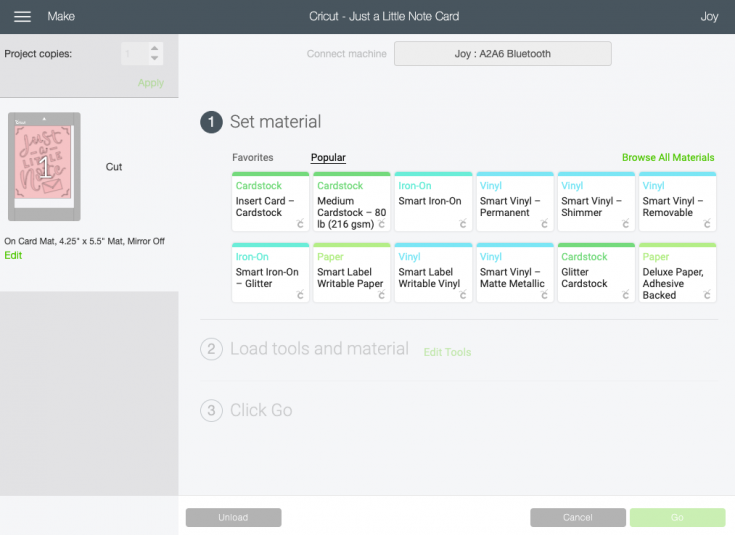Select Smart Iron-On – Glitter material
This screenshot has width=735, height=535.
coord(270,272)
